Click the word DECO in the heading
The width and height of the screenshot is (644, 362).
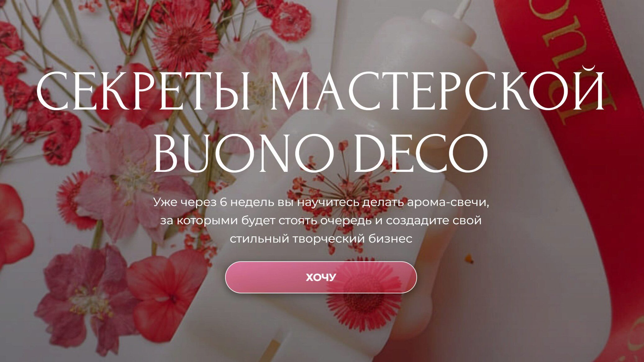(x=421, y=154)
